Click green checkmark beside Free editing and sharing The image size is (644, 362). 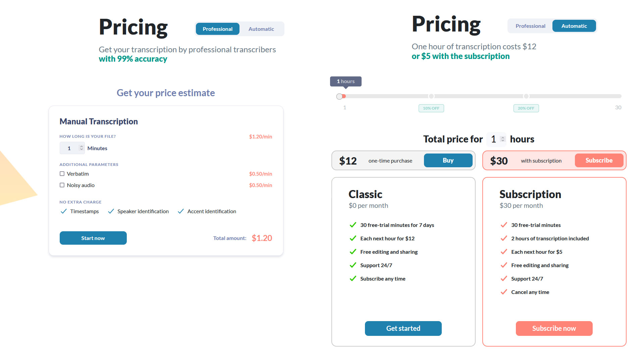click(x=353, y=252)
